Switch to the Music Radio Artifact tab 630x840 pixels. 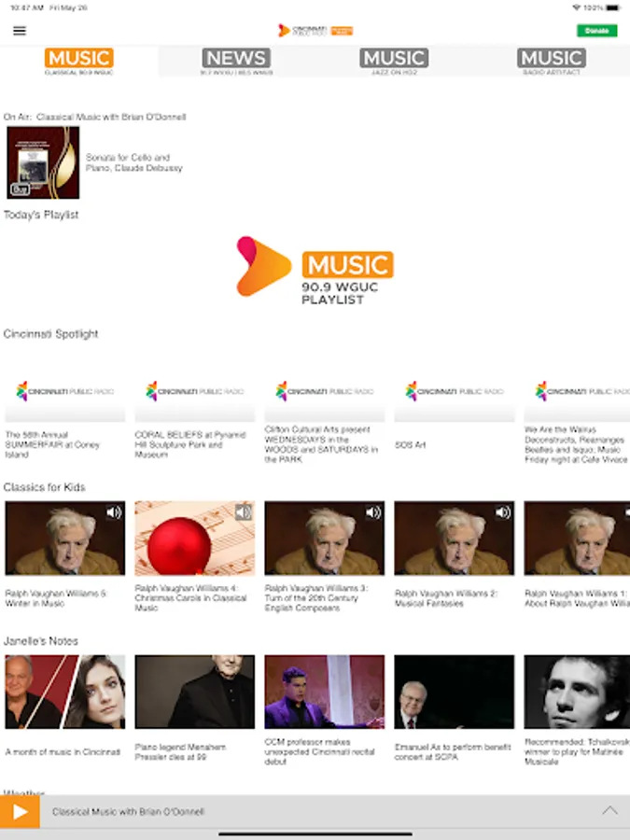tap(552, 61)
